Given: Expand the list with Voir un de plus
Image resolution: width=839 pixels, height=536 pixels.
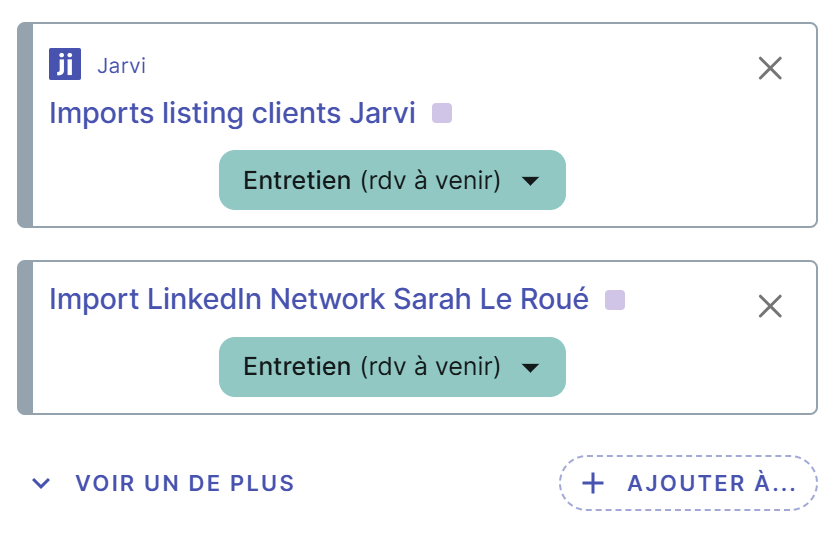Looking at the screenshot, I should pyautogui.click(x=184, y=484).
